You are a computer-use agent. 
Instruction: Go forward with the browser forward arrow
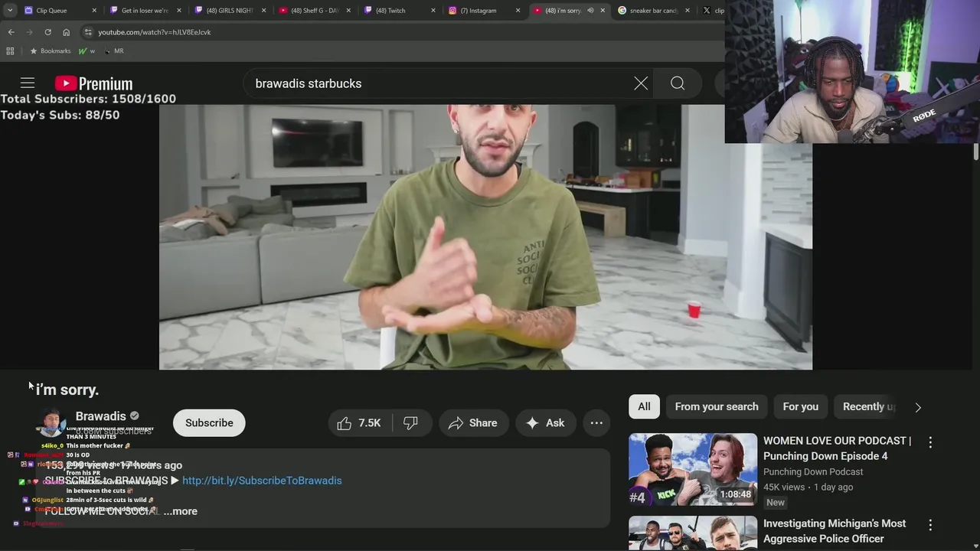point(29,32)
